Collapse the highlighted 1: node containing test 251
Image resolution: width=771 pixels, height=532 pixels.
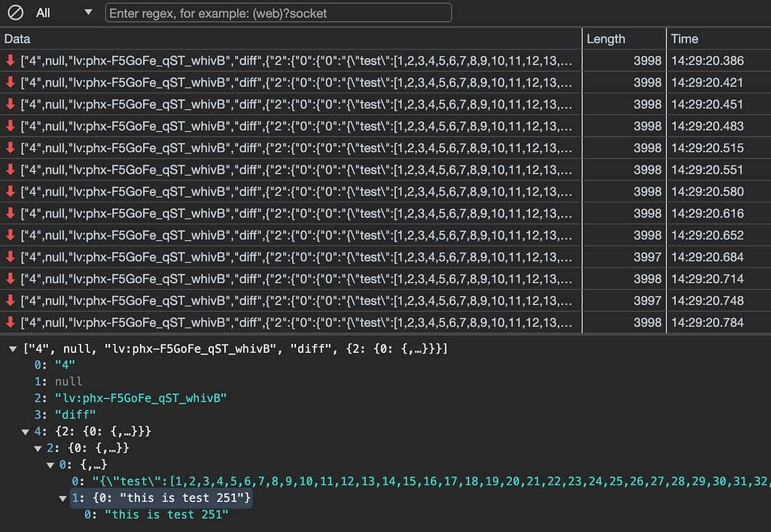63,498
